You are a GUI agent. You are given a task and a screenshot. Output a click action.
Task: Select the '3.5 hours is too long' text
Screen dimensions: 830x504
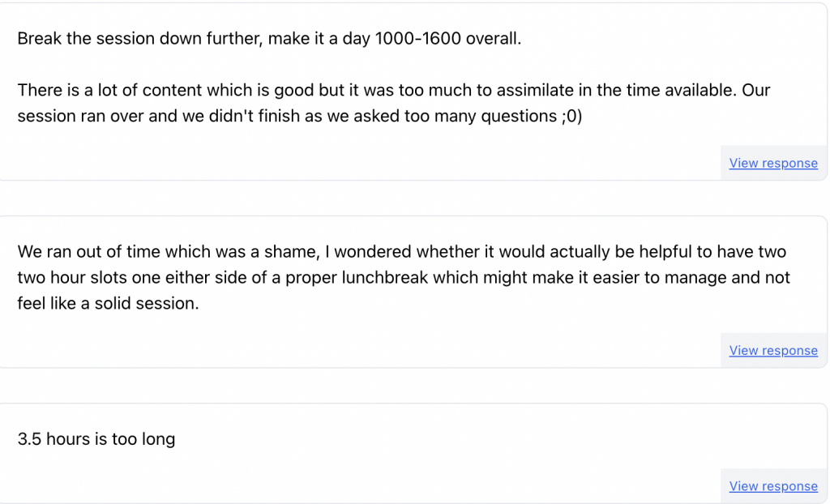tap(96, 439)
